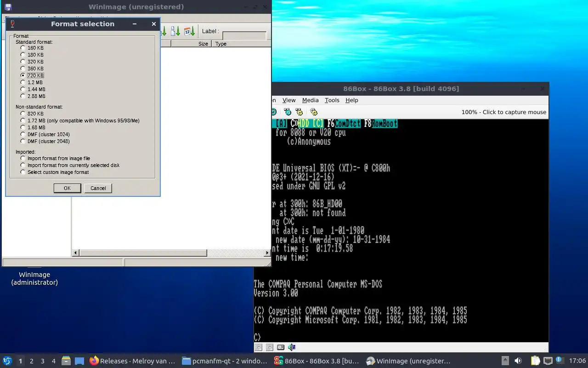Switch to the Firefox Releases taskbar window

[132, 361]
